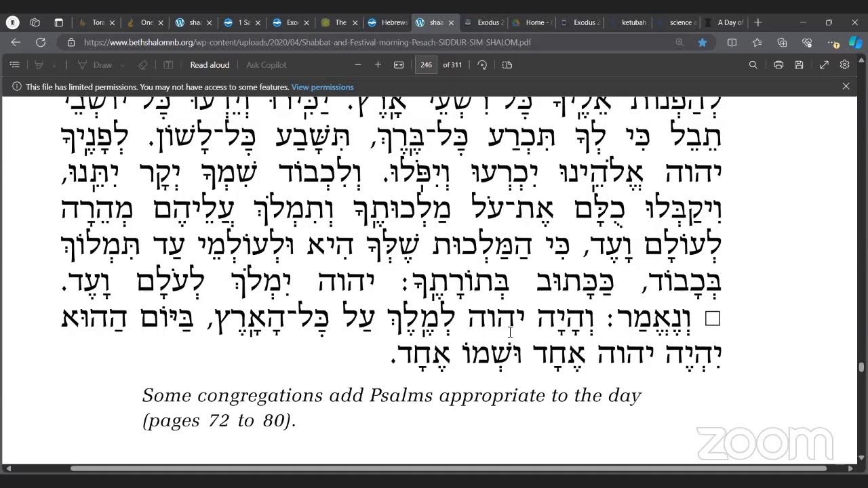The height and width of the screenshot is (488, 868).
Task: Toggle the favorites star for this page
Action: (703, 42)
